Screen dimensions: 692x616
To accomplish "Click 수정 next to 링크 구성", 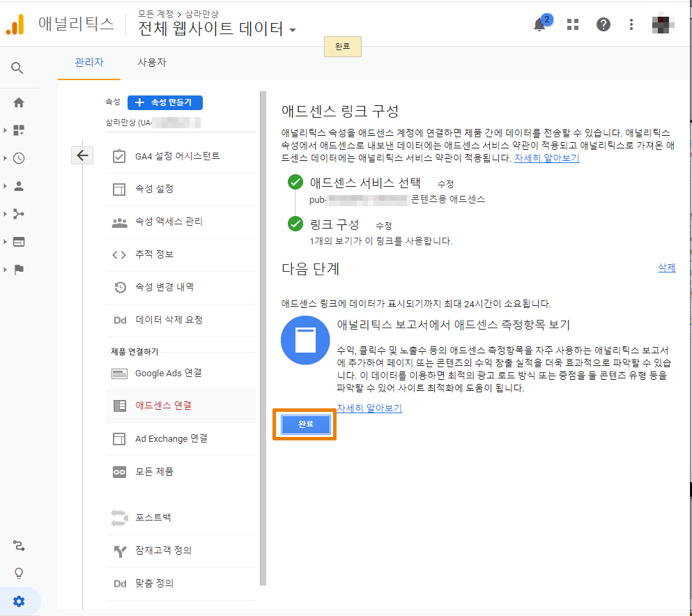I will click(x=383, y=226).
